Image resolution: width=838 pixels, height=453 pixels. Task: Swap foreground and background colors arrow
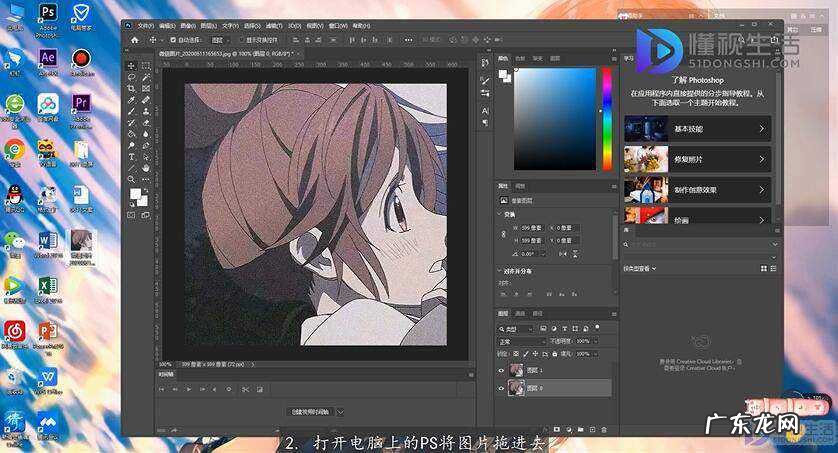click(144, 190)
